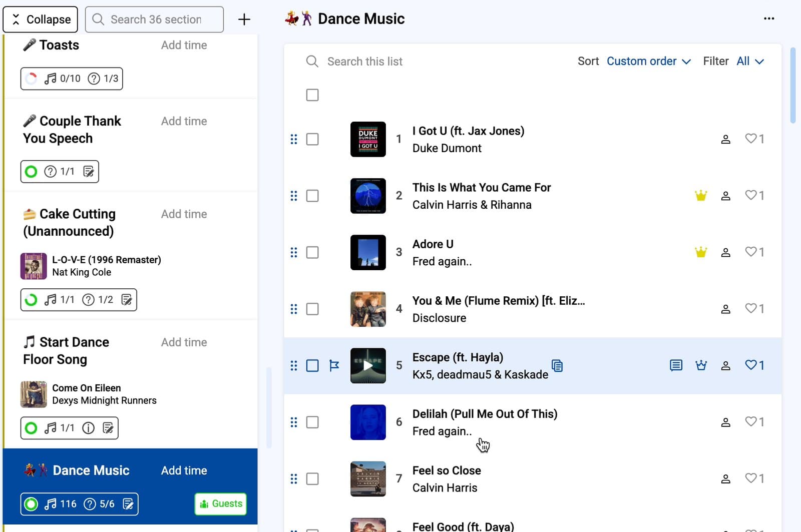The height and width of the screenshot is (532, 801).
Task: Open Delilah album art thumbnail
Action: (x=368, y=422)
